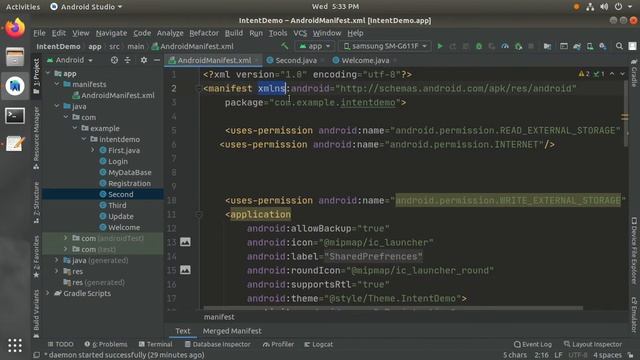Open the VCS menu
Screen dimensions: 640x360
[300, 33]
